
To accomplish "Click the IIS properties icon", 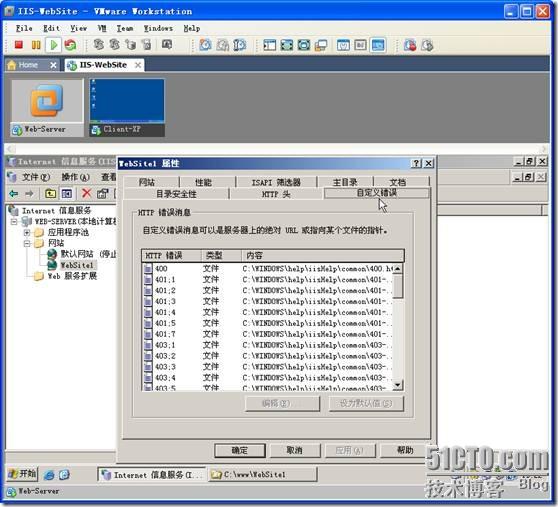I will (102, 194).
